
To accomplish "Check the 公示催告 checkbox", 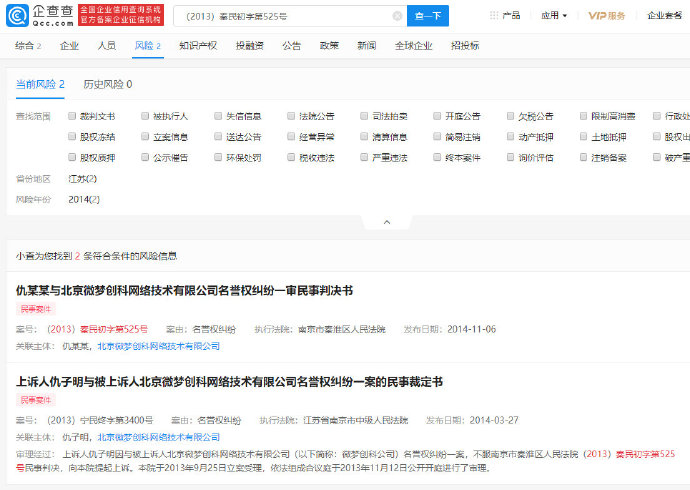I will tap(145, 157).
